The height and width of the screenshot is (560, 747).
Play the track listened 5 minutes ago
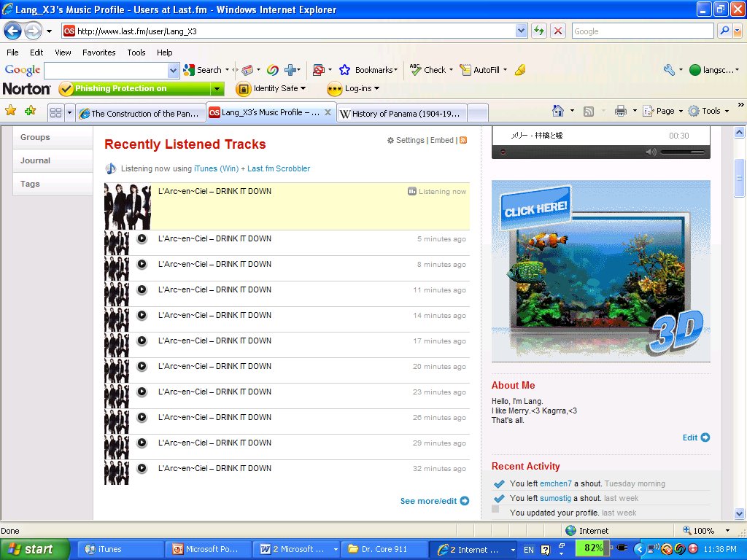coord(142,238)
